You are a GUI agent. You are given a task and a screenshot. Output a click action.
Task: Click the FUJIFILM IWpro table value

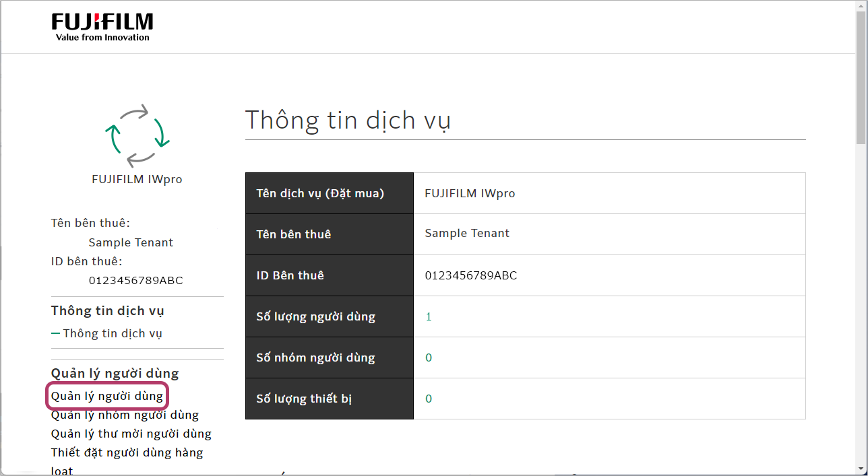(470, 193)
